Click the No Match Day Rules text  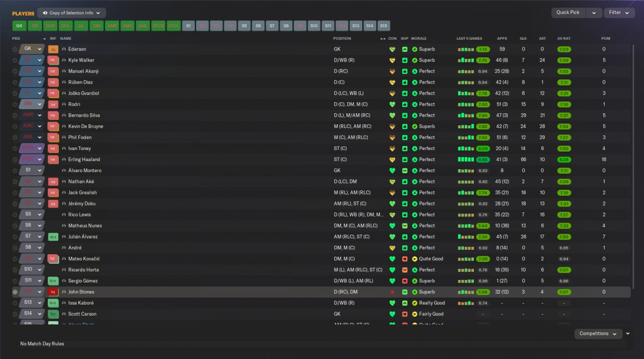pyautogui.click(x=42, y=344)
